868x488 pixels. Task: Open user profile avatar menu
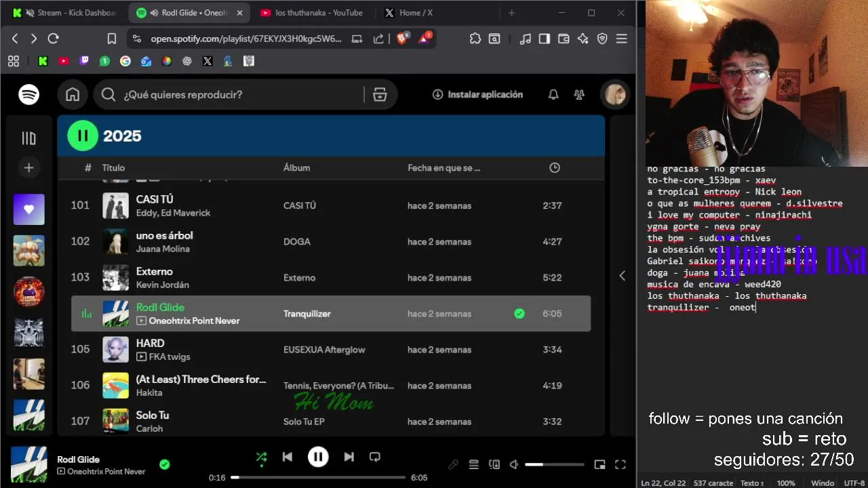[615, 95]
